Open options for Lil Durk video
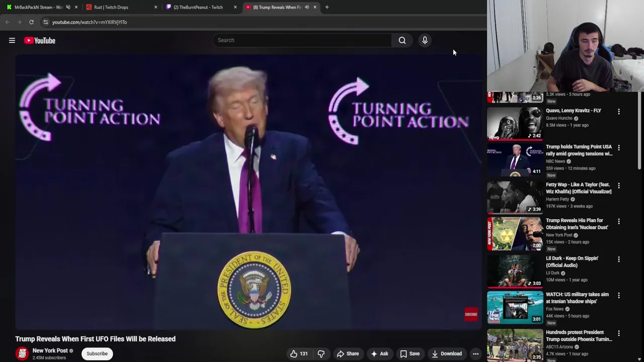Screen dimensions: 644x362 (x=619, y=259)
